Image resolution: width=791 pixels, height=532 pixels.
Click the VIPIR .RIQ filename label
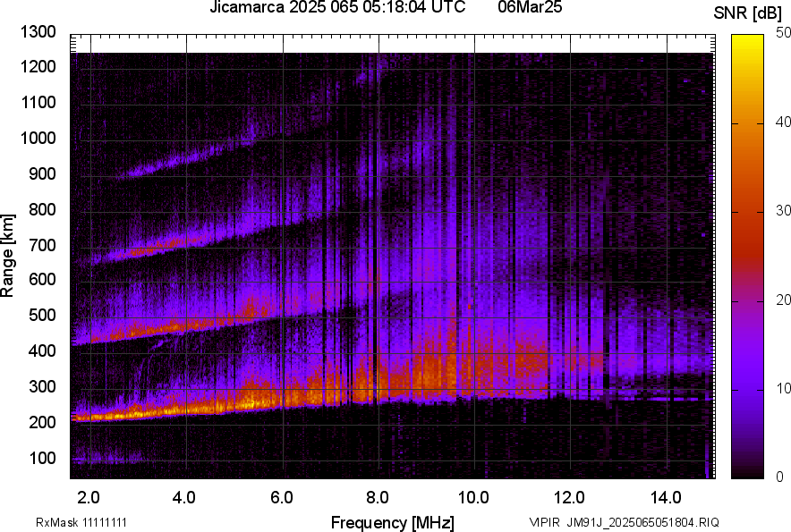624,522
